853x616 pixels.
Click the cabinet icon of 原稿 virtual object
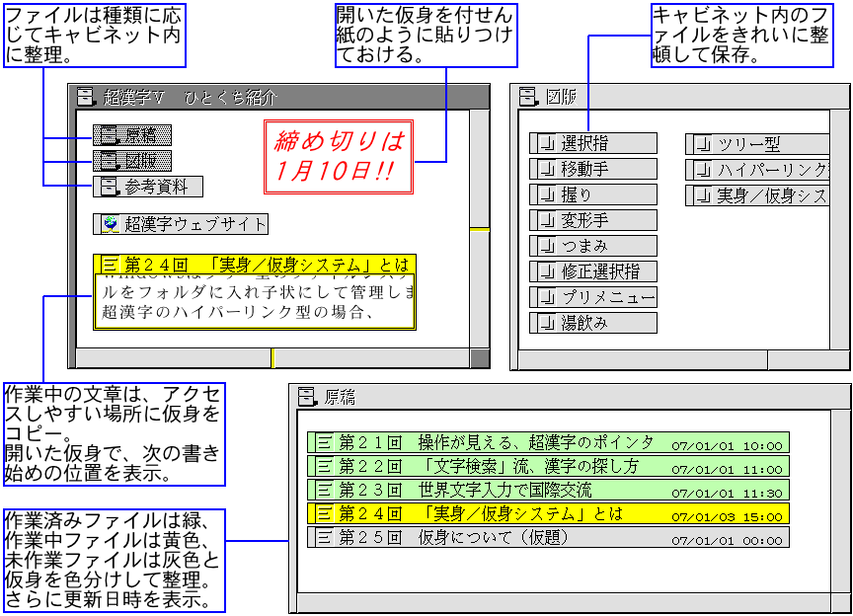107,135
